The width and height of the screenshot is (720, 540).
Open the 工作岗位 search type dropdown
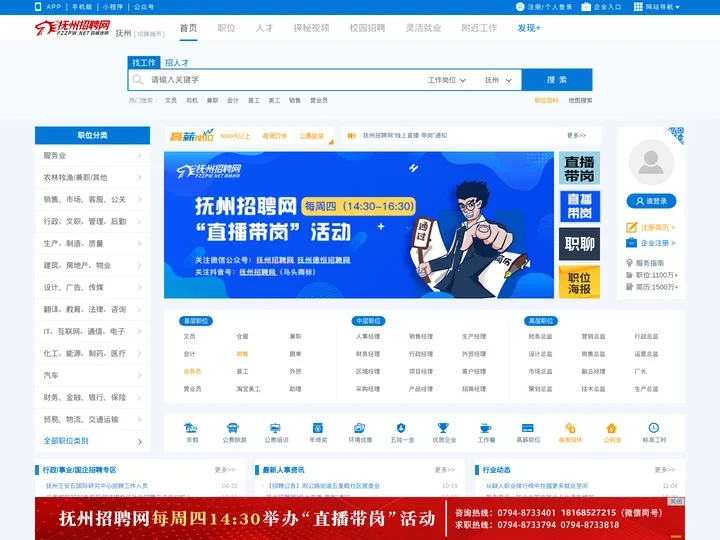coord(447,80)
